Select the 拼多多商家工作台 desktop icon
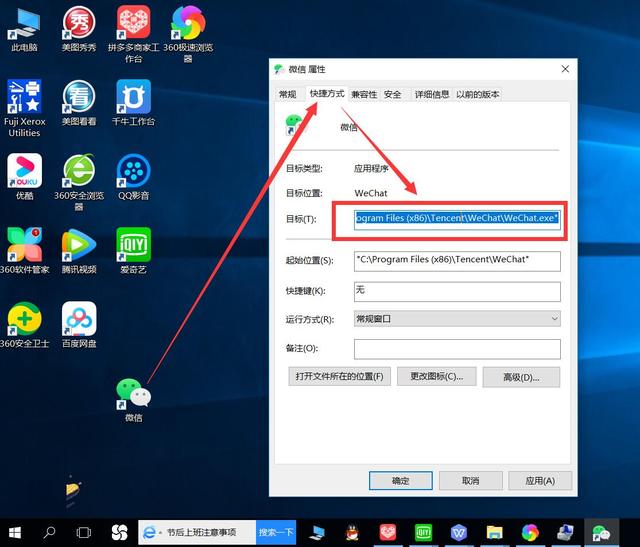 tap(133, 34)
